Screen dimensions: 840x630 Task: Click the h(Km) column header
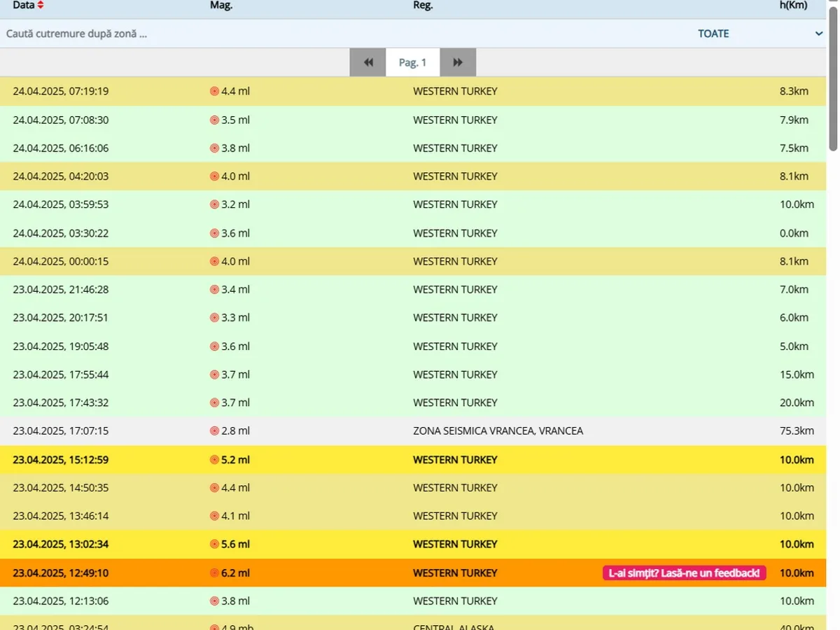[x=794, y=6]
